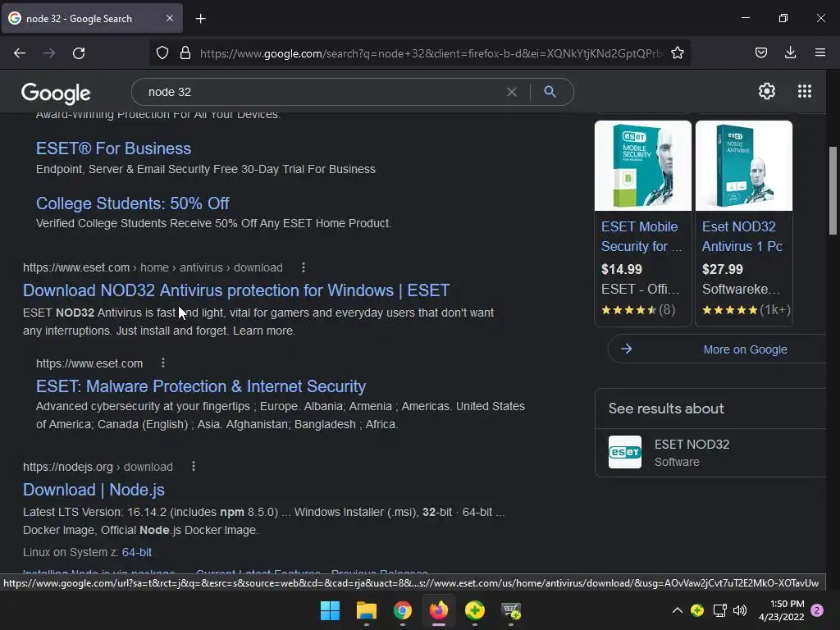Open ESET: Malware Protection result
840x630 pixels.
click(201, 386)
